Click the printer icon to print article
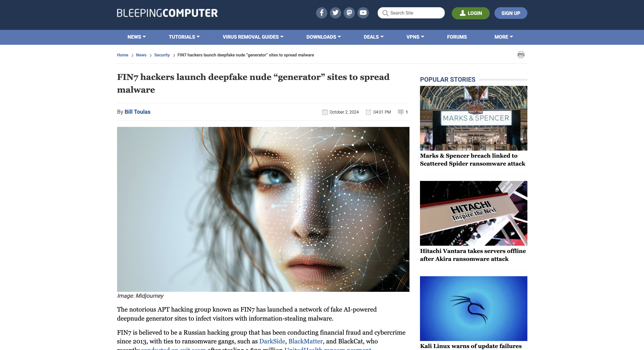This screenshot has height=350, width=644. [x=521, y=55]
